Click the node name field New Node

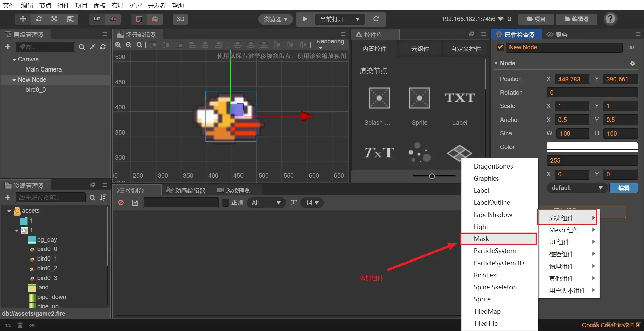[564, 47]
